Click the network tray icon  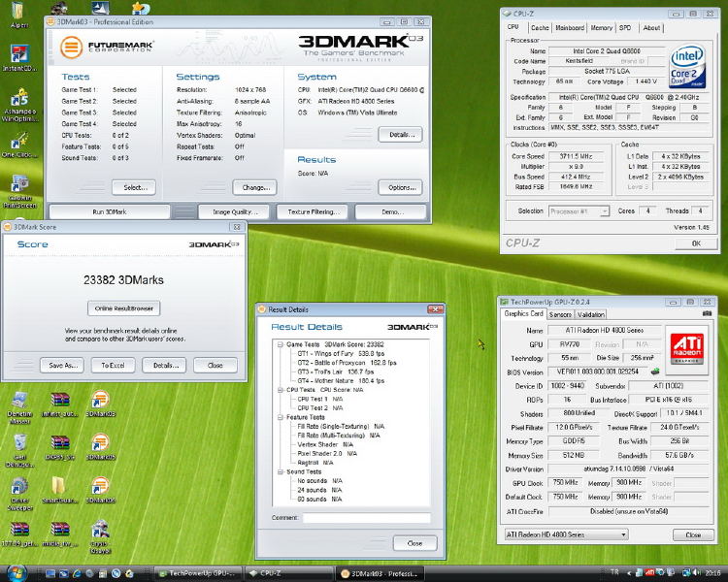686,572
